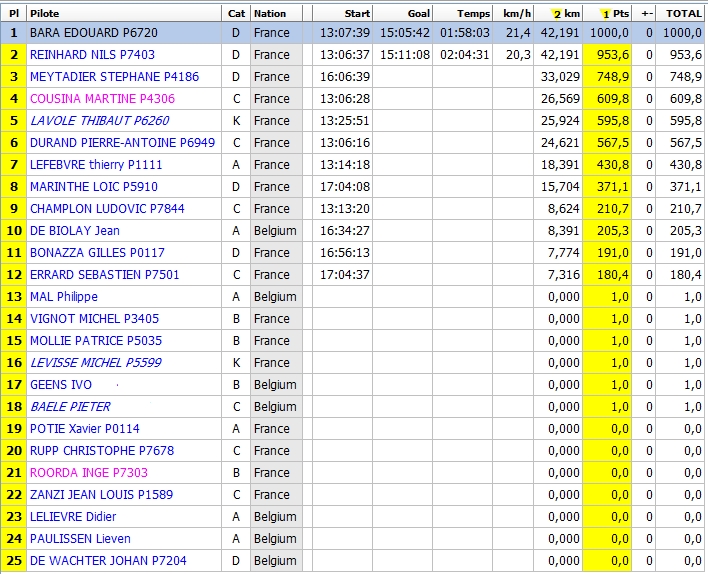Sort by the km/h column header
Image resolution: width=708 pixels, height=574 pixels.
pos(517,14)
